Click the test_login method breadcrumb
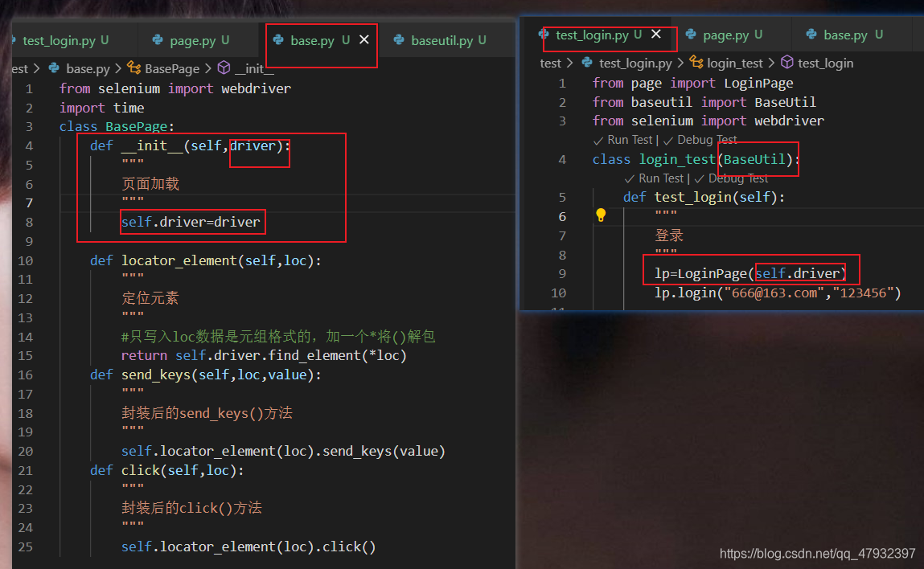 826,63
